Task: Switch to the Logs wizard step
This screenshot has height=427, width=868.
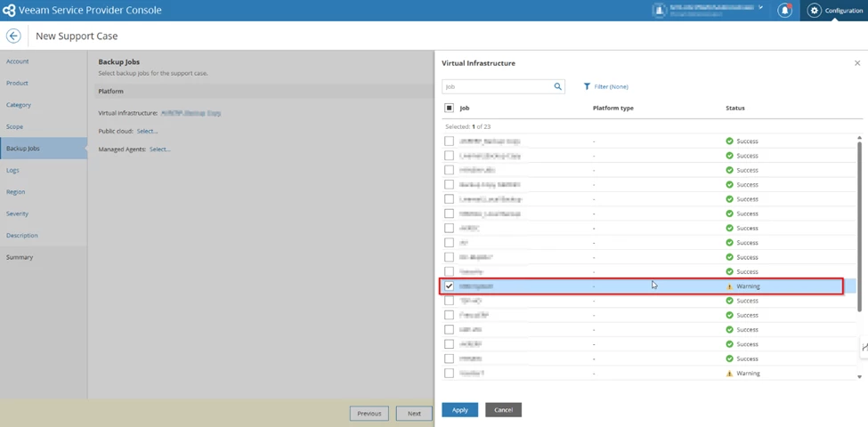Action: (x=12, y=171)
